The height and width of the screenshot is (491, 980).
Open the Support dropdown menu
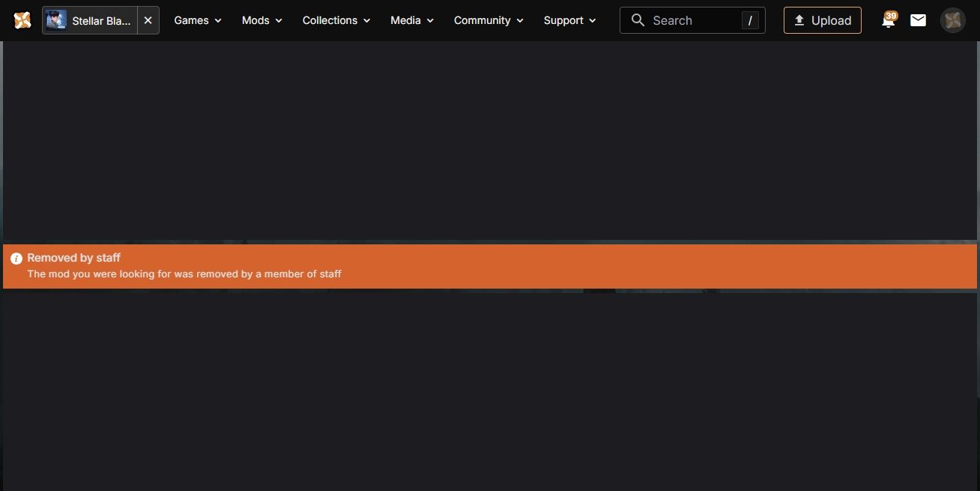coord(569,20)
